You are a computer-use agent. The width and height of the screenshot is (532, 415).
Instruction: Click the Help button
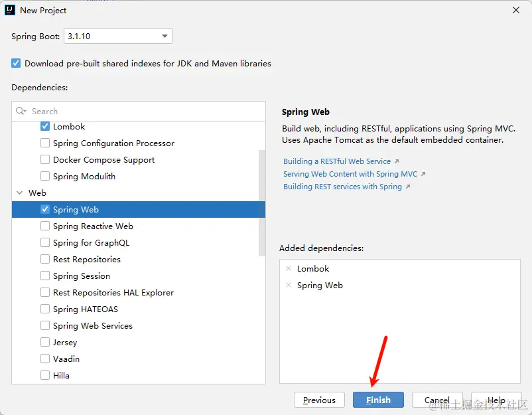click(496, 400)
